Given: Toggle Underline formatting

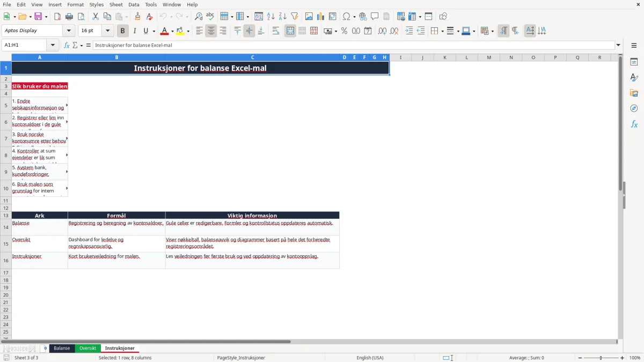Looking at the screenshot, I should [x=145, y=31].
